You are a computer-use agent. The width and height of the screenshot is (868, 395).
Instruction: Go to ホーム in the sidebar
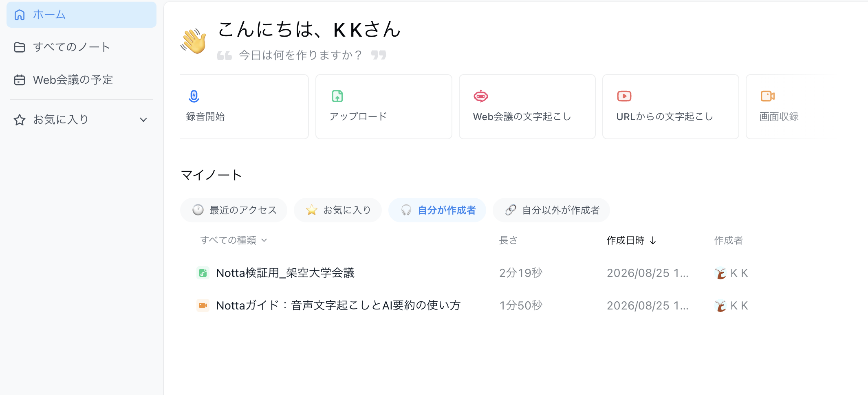click(x=82, y=15)
